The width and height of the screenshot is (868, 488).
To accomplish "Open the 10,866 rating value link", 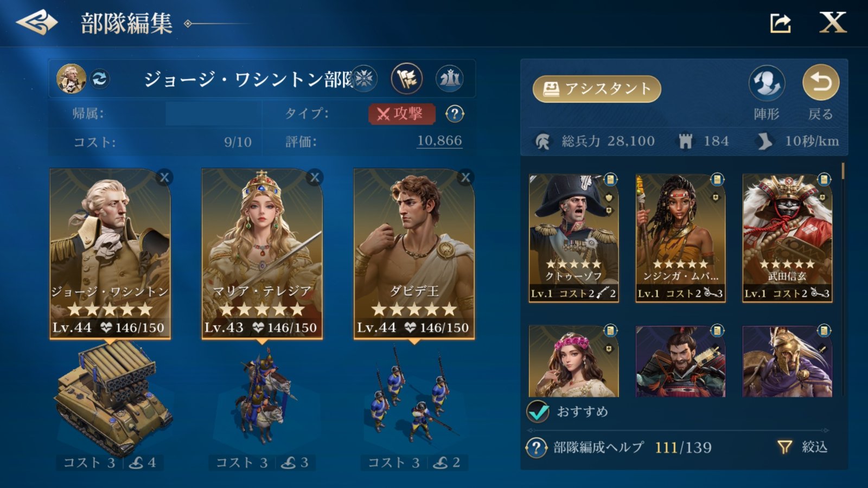I will (x=439, y=141).
